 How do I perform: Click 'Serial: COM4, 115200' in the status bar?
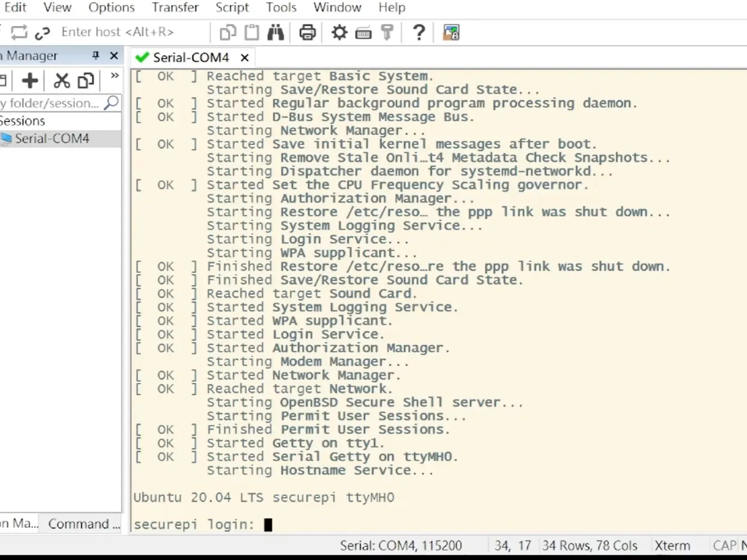click(x=401, y=545)
